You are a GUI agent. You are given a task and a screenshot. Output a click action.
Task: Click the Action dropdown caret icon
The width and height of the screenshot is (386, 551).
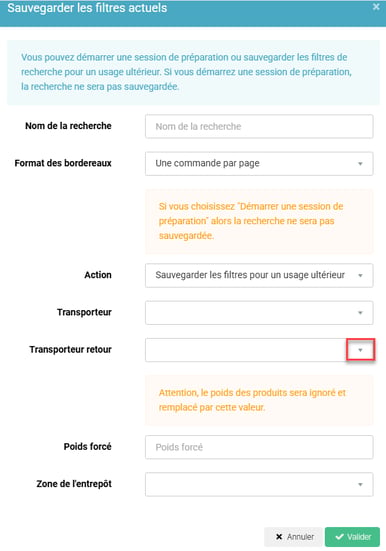tap(360, 276)
